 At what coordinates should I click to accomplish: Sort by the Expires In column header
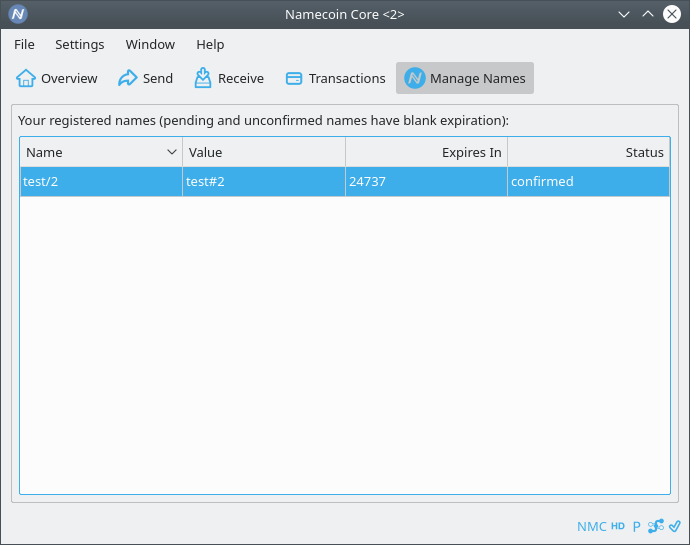point(426,152)
